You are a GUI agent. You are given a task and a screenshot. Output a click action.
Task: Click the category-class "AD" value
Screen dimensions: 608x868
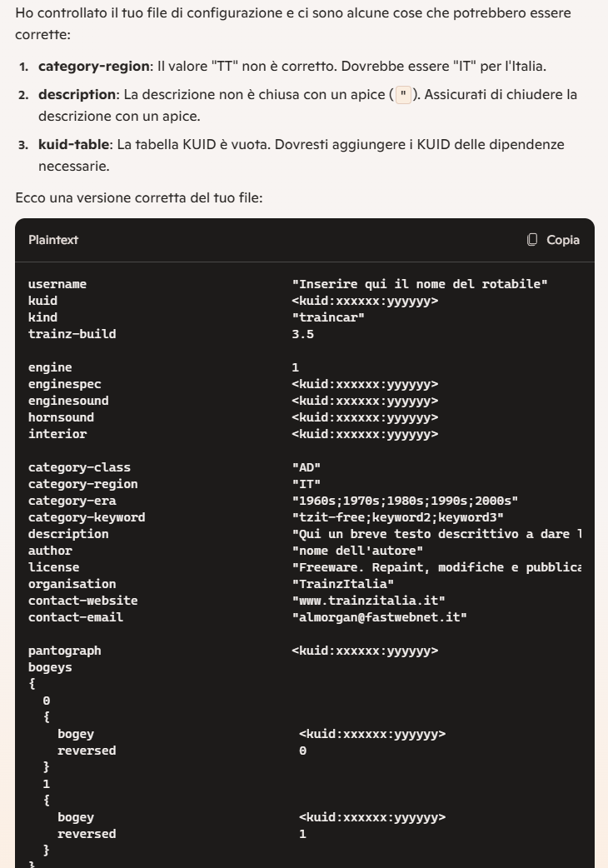[x=306, y=467]
